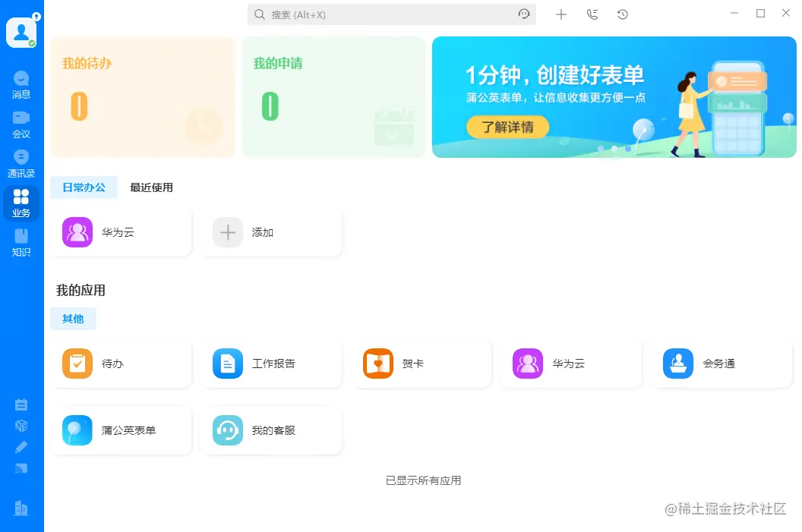
Task: Click the clock history icon in top bar
Action: (623, 14)
